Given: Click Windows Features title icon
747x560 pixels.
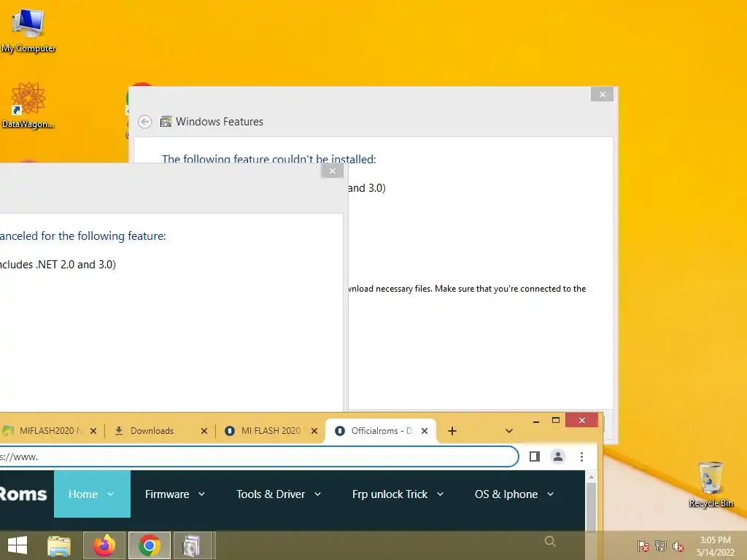Looking at the screenshot, I should pyautogui.click(x=166, y=122).
